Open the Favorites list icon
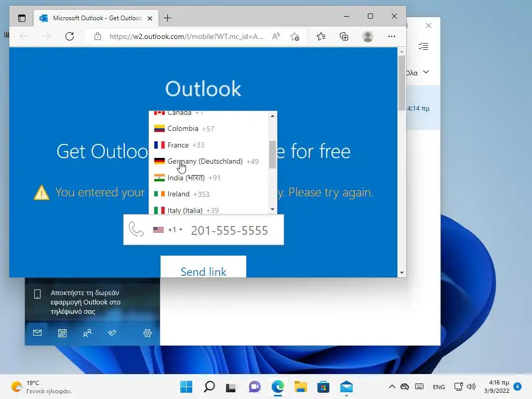This screenshot has width=532, height=399. click(321, 36)
